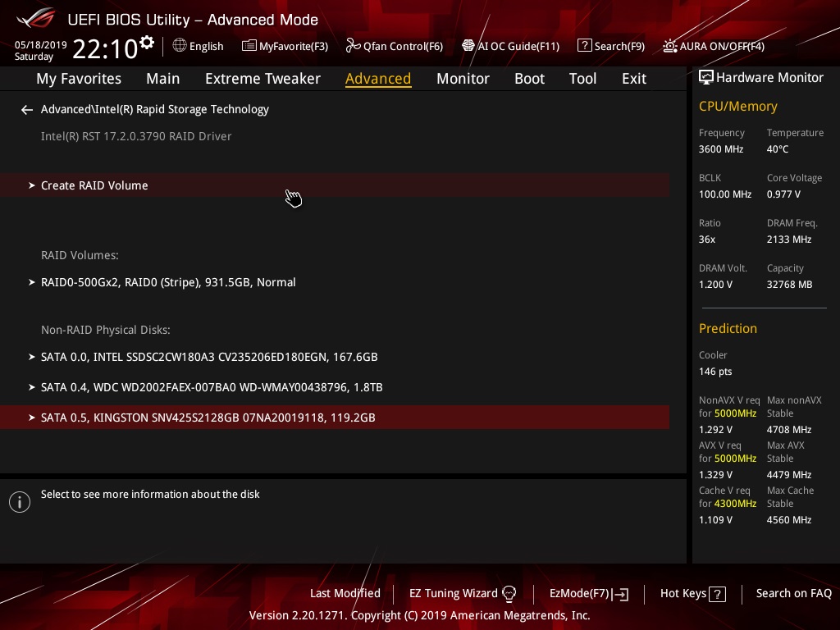This screenshot has height=630, width=840.
Task: Select SATA 0.5 KINGSTON SNV425S2128GB disk text
Action: (208, 418)
